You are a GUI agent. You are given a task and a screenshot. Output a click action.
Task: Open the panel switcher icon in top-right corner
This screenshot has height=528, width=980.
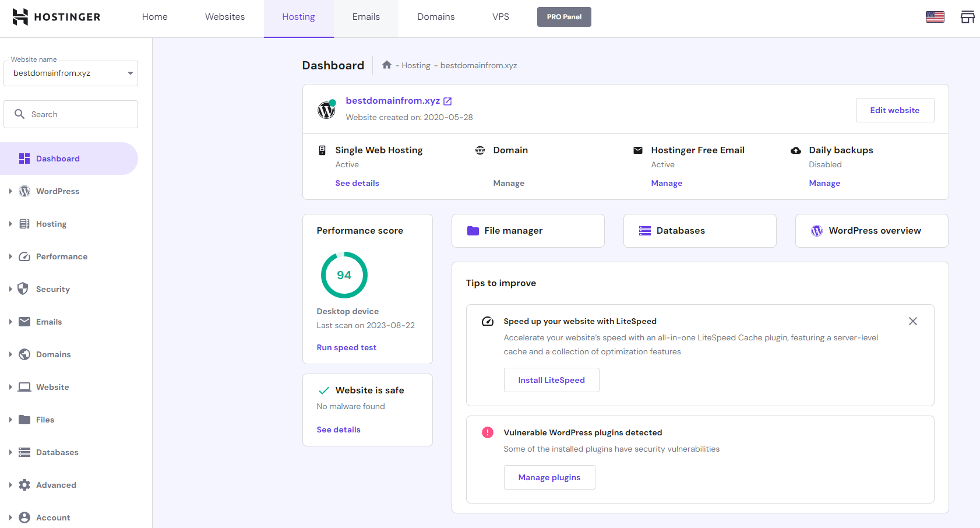click(967, 16)
